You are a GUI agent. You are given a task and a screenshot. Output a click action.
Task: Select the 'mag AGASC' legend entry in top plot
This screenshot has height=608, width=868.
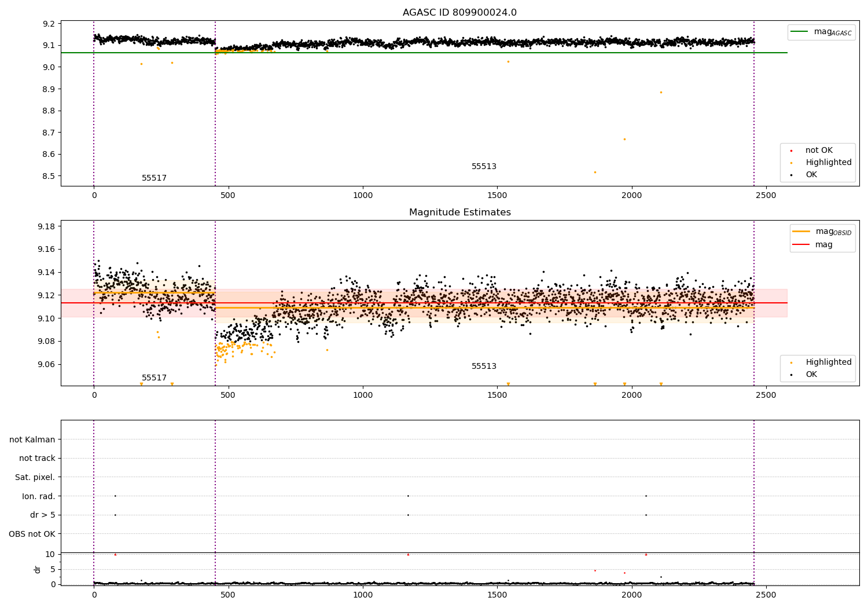click(x=821, y=32)
